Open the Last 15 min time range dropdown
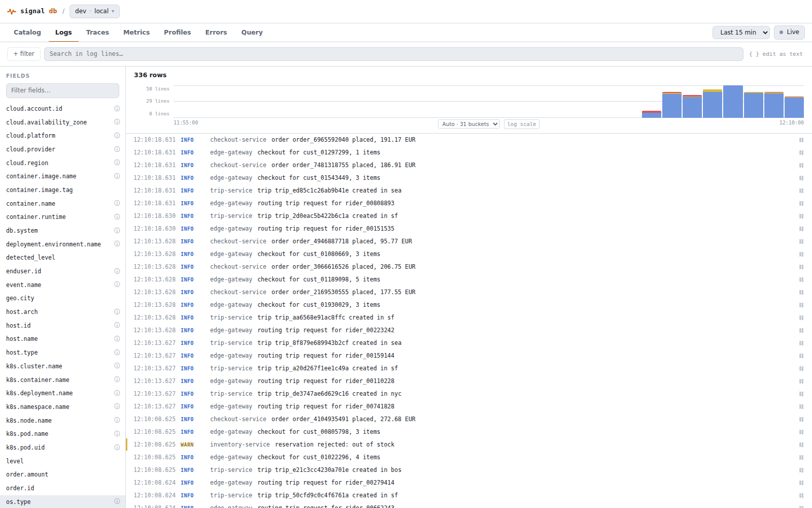This screenshot has width=812, height=508. click(x=741, y=32)
